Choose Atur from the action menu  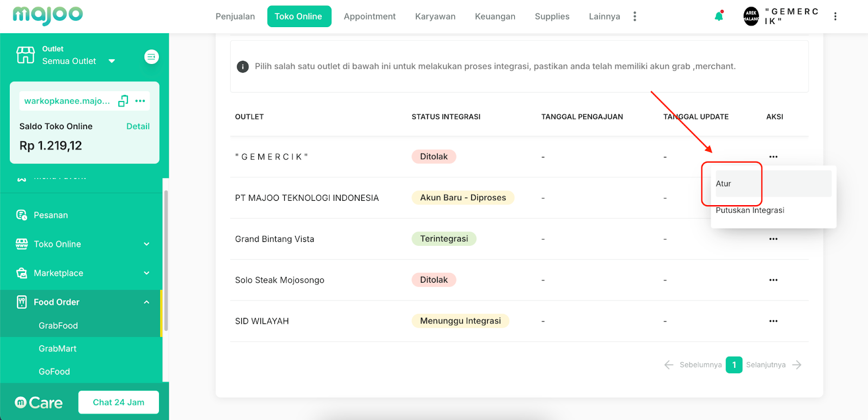coord(774,184)
